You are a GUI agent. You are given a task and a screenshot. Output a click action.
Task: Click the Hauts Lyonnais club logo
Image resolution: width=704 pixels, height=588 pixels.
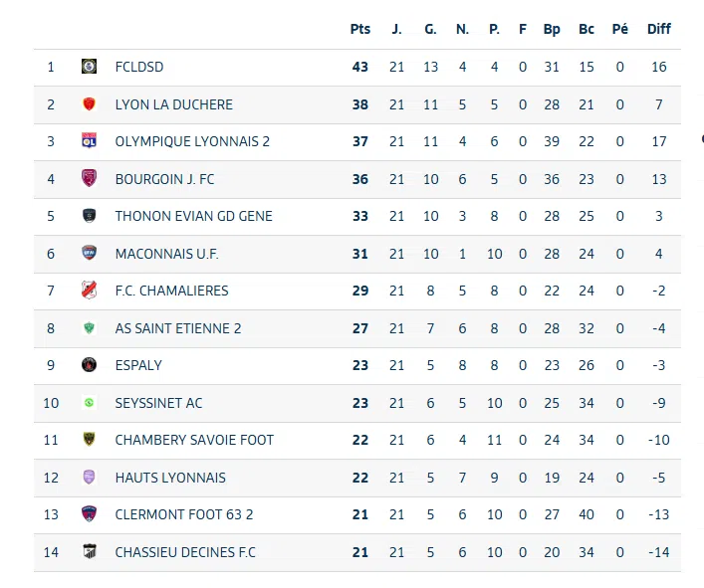(x=89, y=478)
